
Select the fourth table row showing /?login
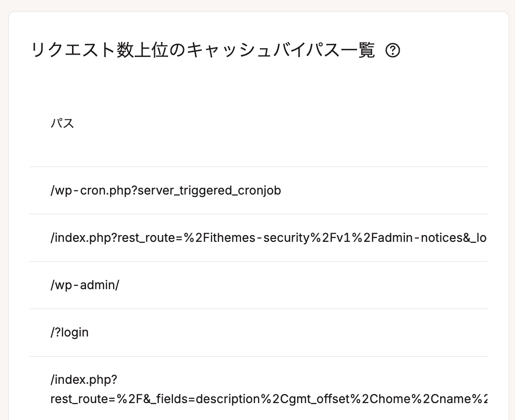point(70,332)
